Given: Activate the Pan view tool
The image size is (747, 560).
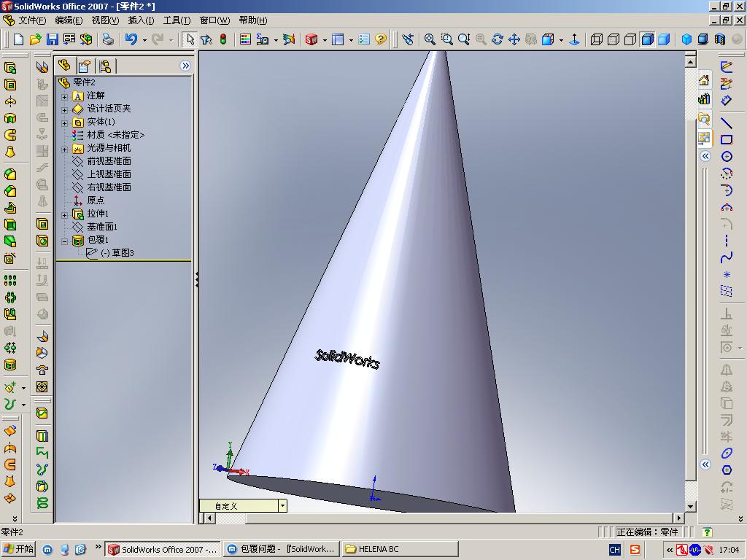Looking at the screenshot, I should click(514, 39).
